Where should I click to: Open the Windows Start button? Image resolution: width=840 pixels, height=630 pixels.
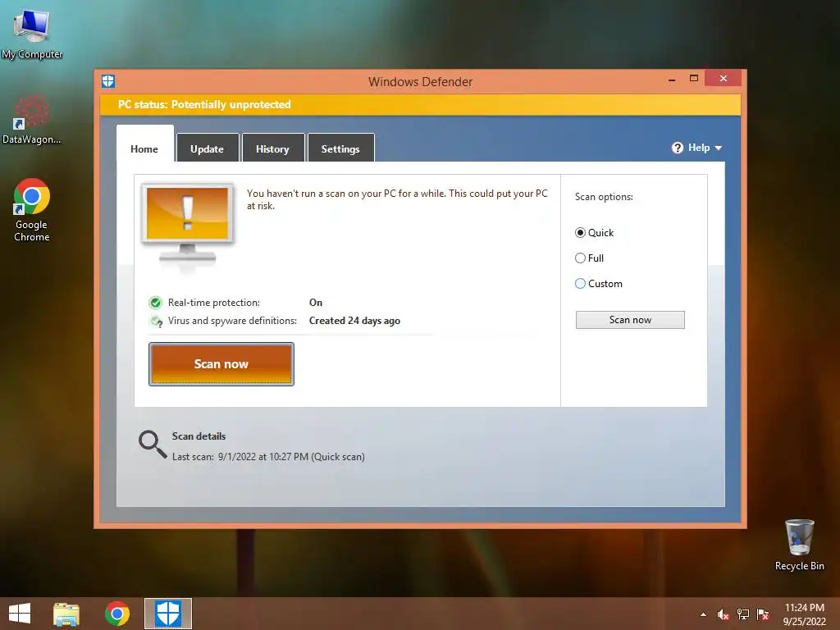tap(20, 614)
